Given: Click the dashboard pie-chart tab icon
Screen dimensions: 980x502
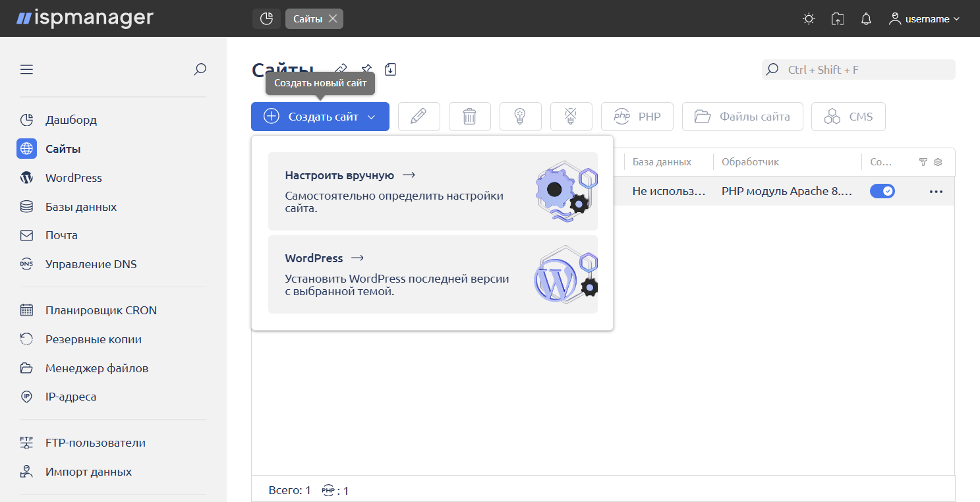Looking at the screenshot, I should coord(266,19).
